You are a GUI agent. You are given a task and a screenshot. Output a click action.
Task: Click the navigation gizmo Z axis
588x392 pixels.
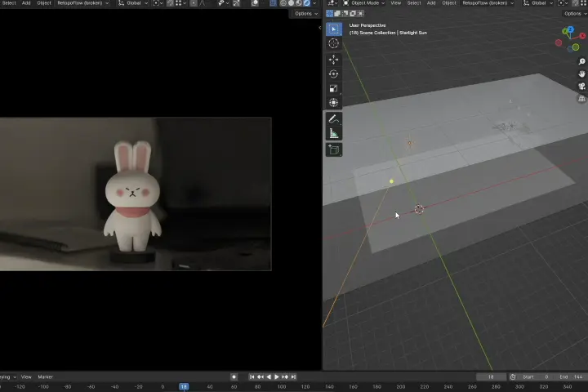coord(570,29)
